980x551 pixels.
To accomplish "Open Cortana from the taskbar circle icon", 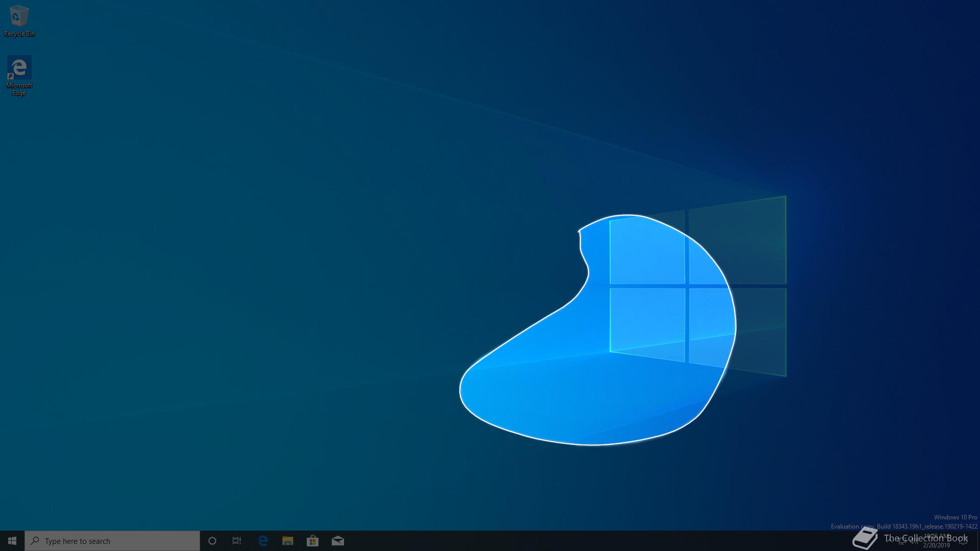I will pos(212,541).
